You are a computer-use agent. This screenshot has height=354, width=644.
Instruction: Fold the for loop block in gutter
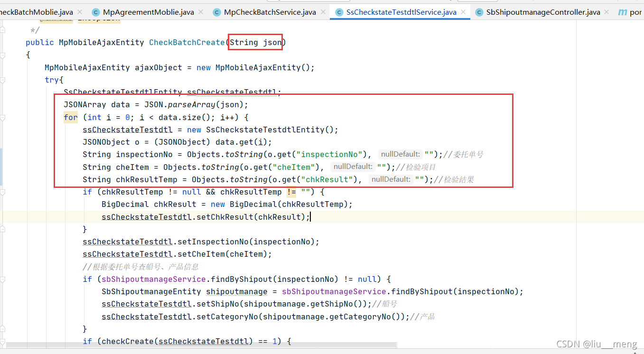coord(3,117)
